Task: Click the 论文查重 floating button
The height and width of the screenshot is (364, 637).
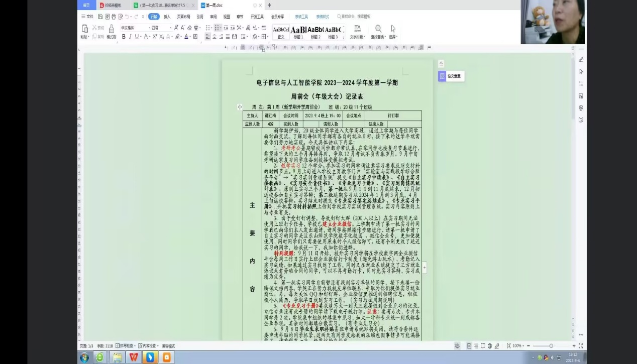Action: coord(451,76)
